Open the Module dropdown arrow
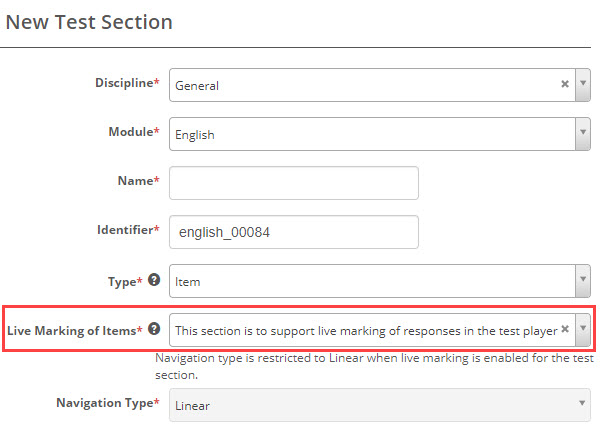This screenshot has height=433, width=600. point(583,134)
